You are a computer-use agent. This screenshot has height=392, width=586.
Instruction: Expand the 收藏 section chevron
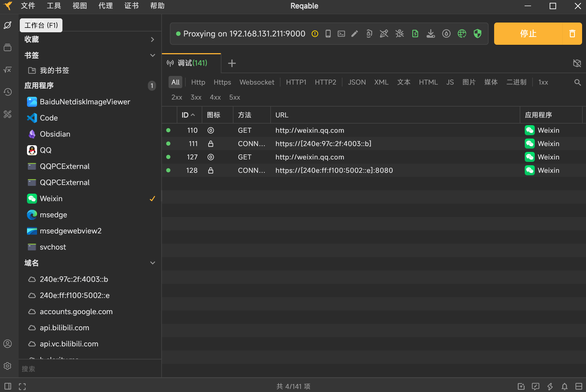pyautogui.click(x=152, y=40)
